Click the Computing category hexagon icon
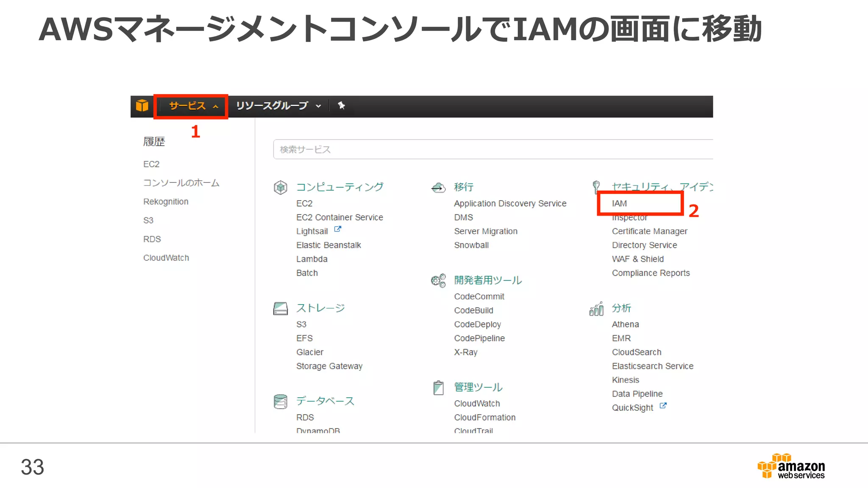 280,187
